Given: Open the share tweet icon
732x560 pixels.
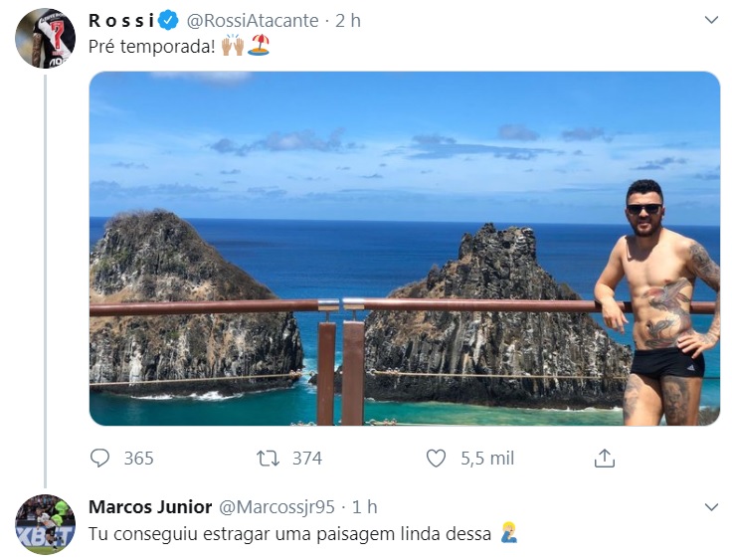Looking at the screenshot, I should click(604, 458).
